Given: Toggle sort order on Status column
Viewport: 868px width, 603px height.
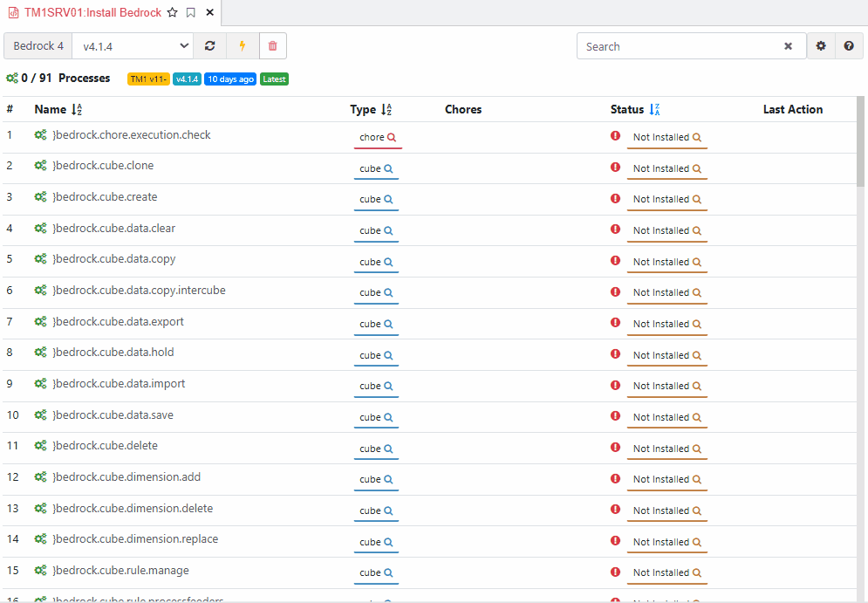Looking at the screenshot, I should tap(654, 110).
